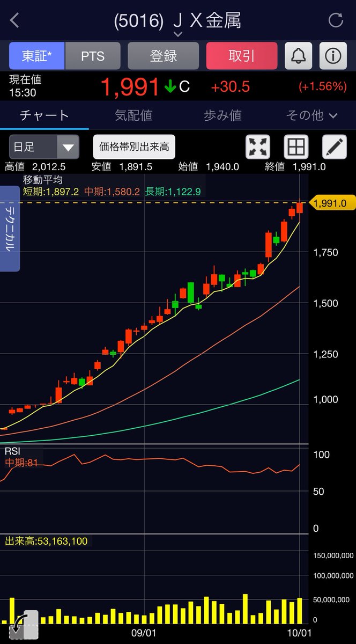Expand chart to fullscreen arrows icon
Screen dimensions: 356x644
pos(258,147)
